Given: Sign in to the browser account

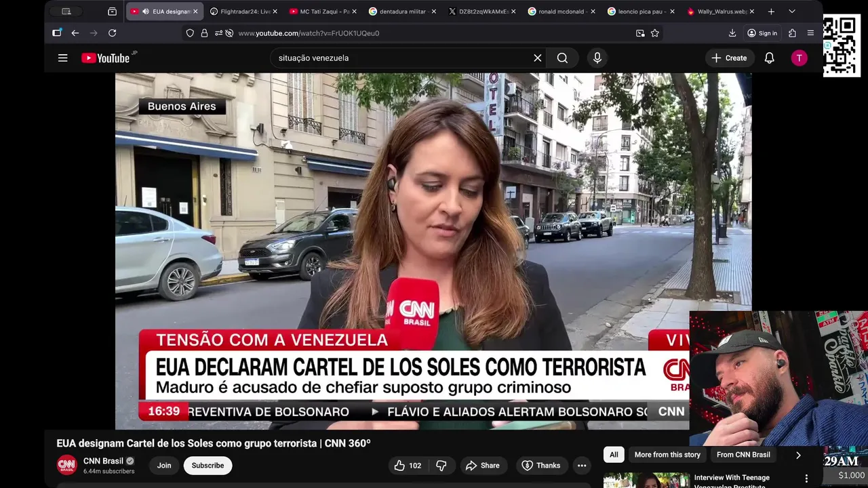Looking at the screenshot, I should click(x=762, y=33).
